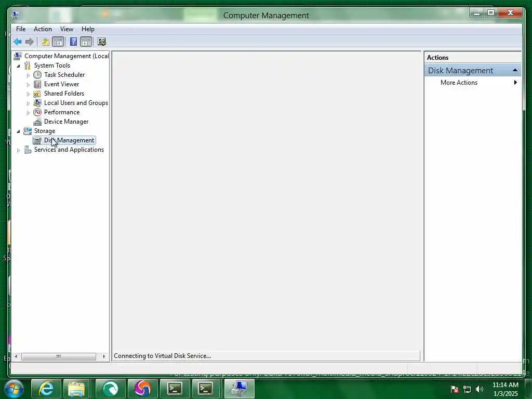Toggle the Show/Hide Console Tree icon
The width and height of the screenshot is (532, 399).
[x=58, y=42]
